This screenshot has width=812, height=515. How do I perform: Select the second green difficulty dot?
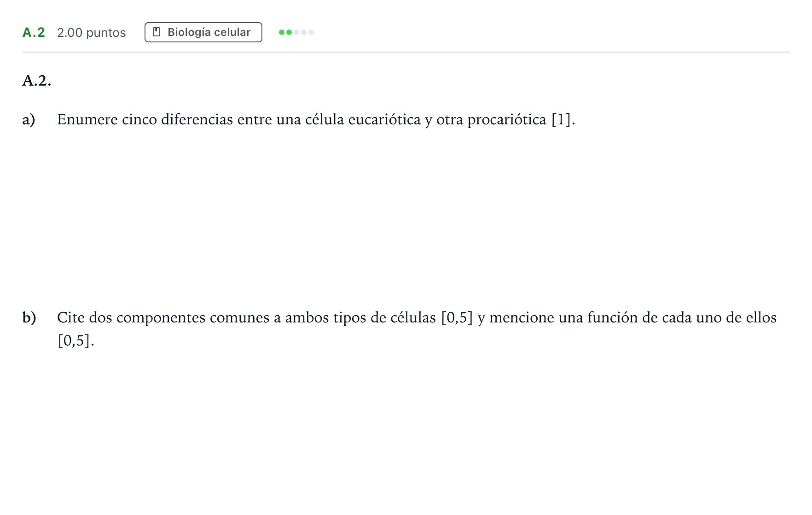pyautogui.click(x=289, y=32)
